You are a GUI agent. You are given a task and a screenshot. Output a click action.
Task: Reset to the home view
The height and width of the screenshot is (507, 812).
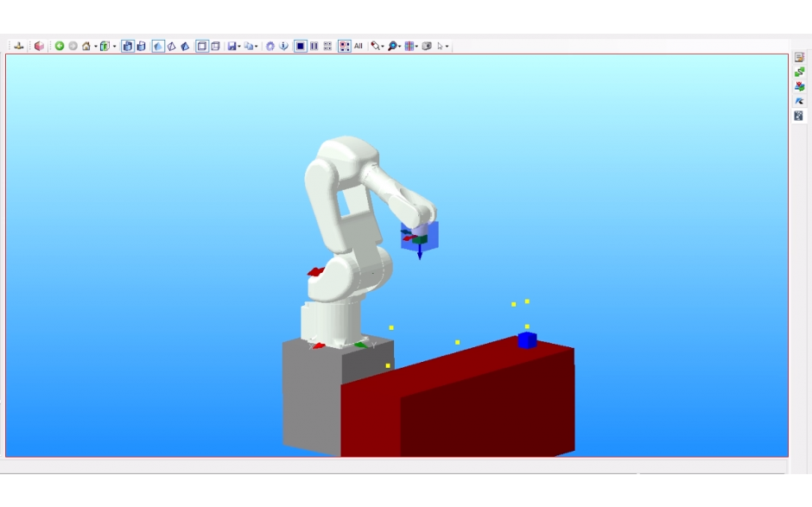click(86, 46)
